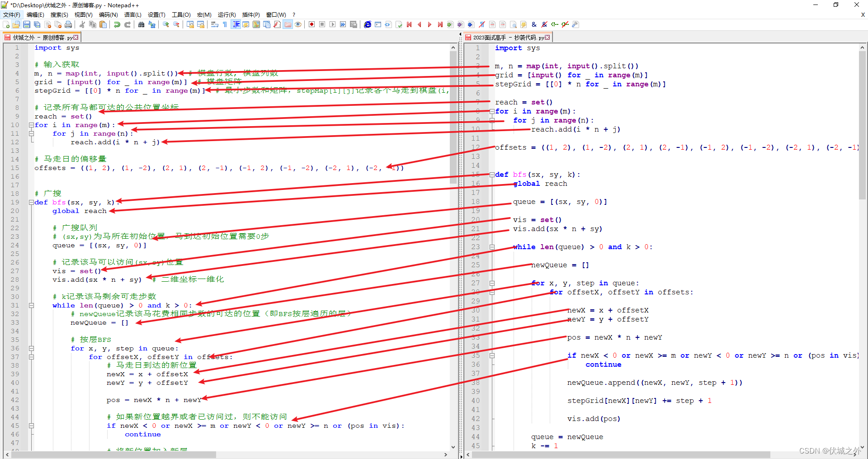Click the Open file folder icon

16,24
